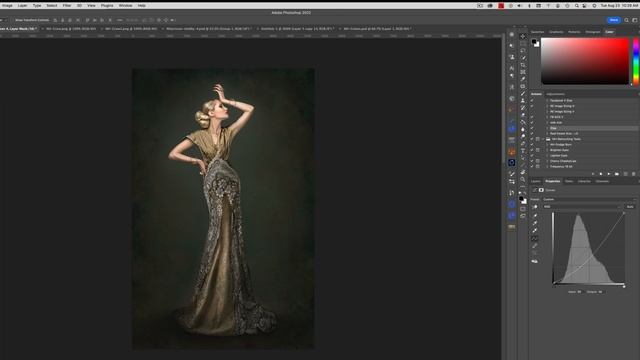Click the blue Share button
Image resolution: width=640 pixels, height=360 pixels.
click(613, 20)
